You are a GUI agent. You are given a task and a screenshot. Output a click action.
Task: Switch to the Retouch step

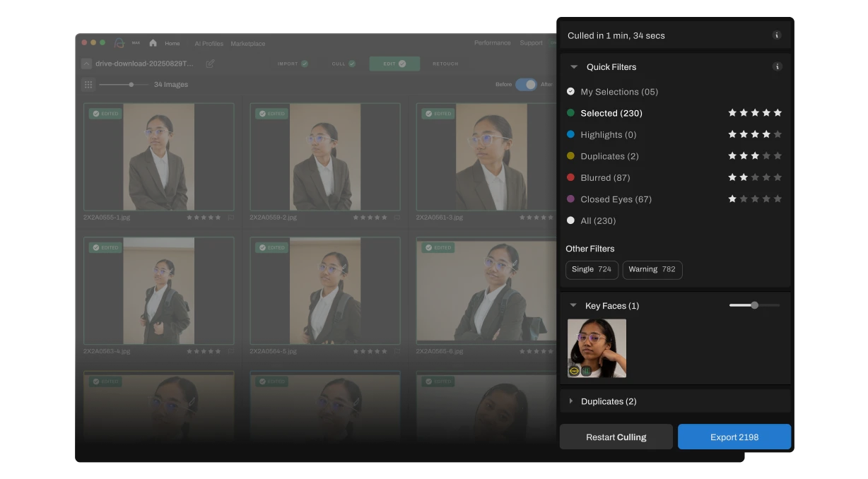445,64
